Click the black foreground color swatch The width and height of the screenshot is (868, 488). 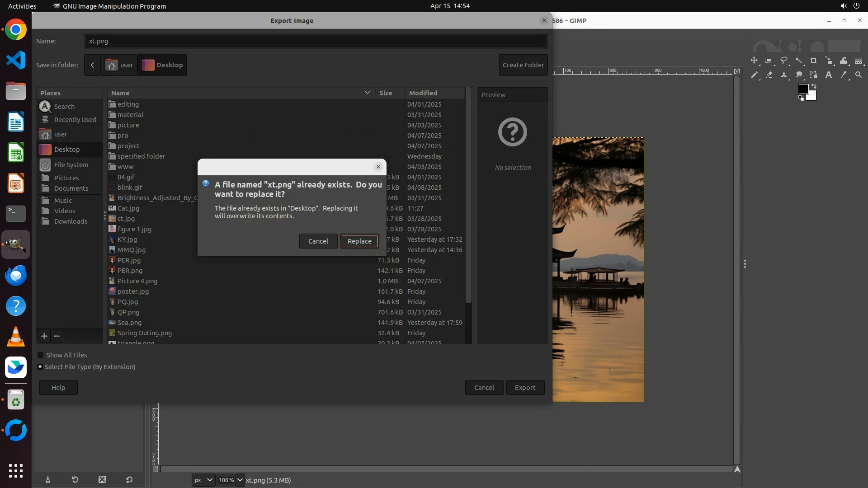pos(803,89)
